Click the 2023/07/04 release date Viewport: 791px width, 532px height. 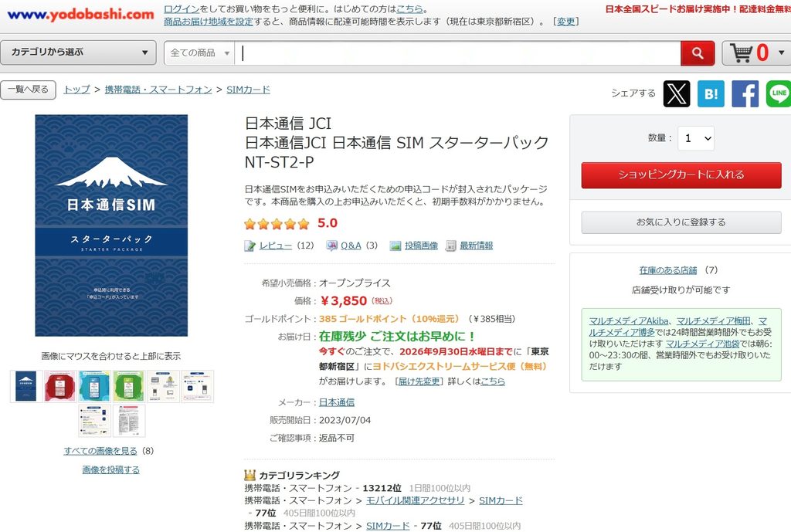345,420
